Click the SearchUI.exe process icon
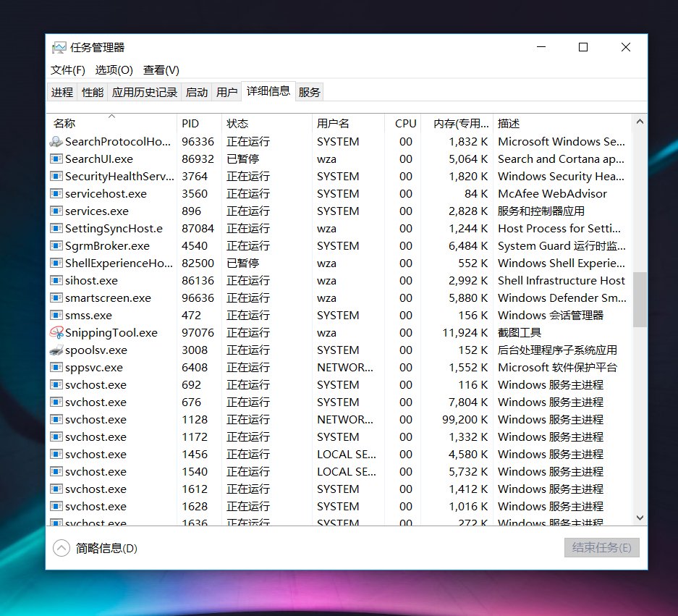This screenshot has height=616, width=678. (56, 159)
